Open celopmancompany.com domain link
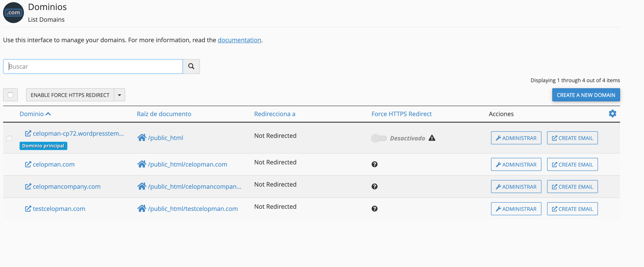The height and width of the screenshot is (267, 644). click(67, 186)
